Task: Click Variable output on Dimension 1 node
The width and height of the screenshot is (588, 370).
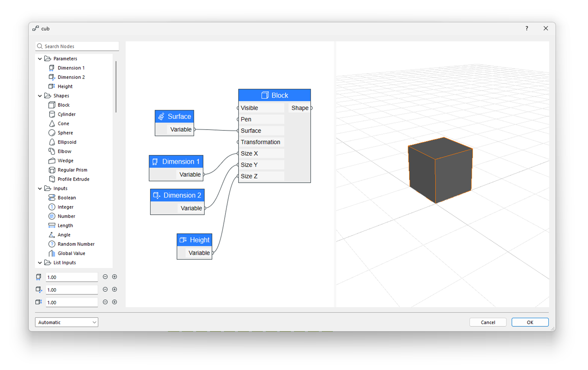Action: [190, 175]
